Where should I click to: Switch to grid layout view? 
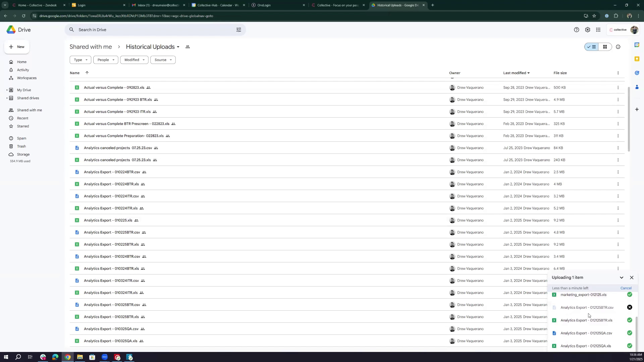[x=605, y=47]
